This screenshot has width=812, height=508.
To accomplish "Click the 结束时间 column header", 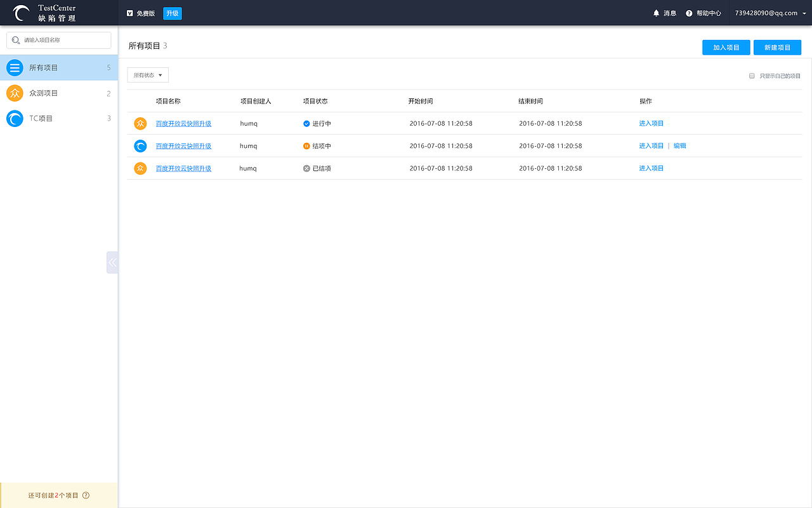I will [x=530, y=101].
